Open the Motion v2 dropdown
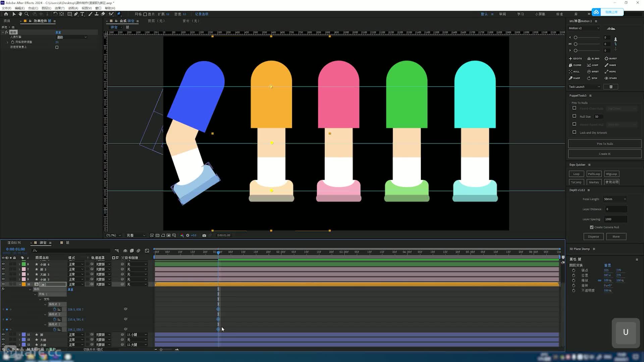This screenshot has height=362, width=644. (x=584, y=28)
